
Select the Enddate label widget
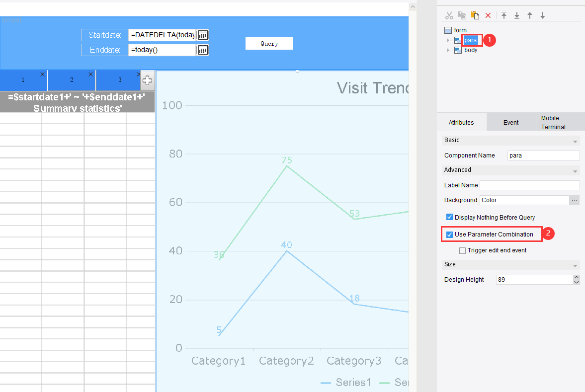(x=105, y=50)
